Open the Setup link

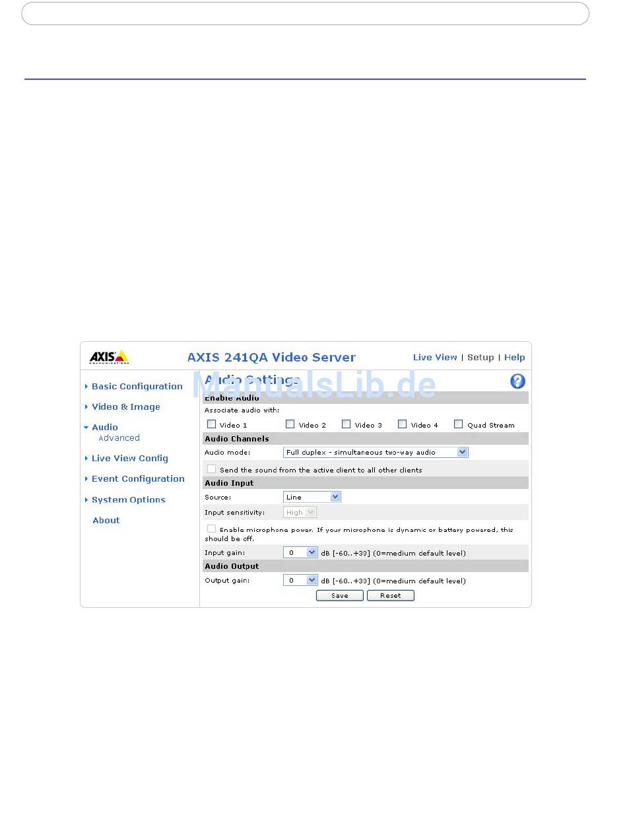480,358
